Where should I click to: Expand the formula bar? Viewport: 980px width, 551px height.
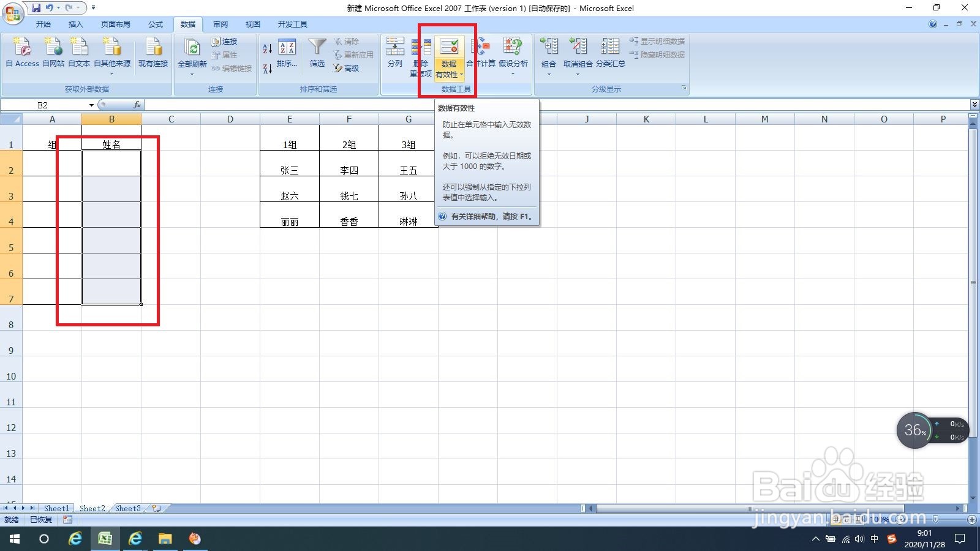974,105
